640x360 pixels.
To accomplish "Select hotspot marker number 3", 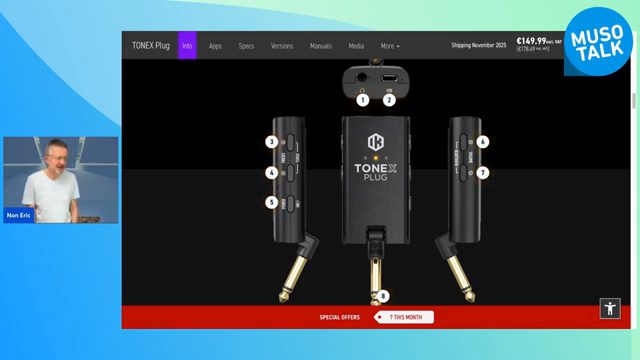I will pyautogui.click(x=271, y=142).
